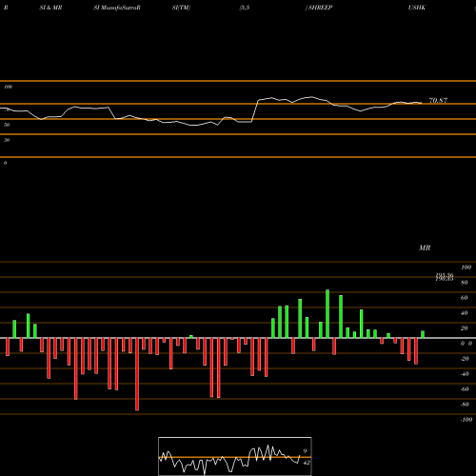Open the mini overview chart thumbnail
The width and height of the screenshot is (476, 476).
point(235,456)
